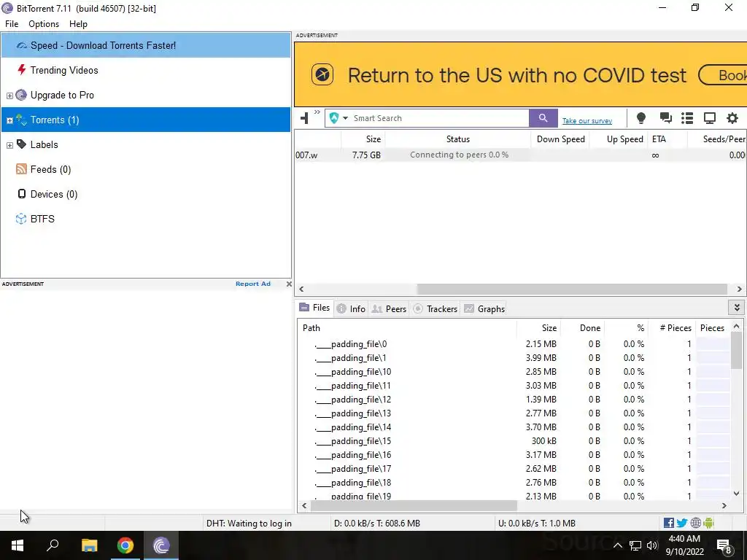Click the Smart Search shield icon

(x=334, y=118)
